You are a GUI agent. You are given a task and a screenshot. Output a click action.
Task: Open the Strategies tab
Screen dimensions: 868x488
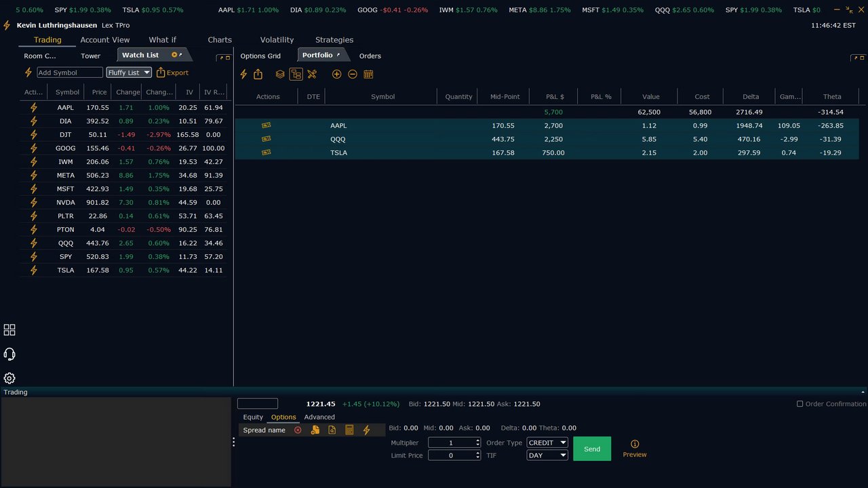pos(334,40)
